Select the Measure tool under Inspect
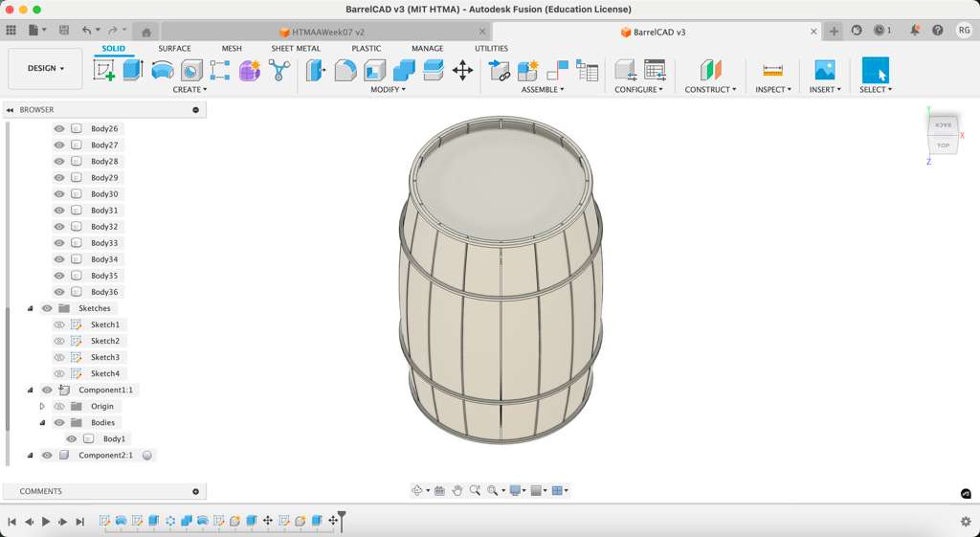This screenshot has height=537, width=980. tap(773, 70)
